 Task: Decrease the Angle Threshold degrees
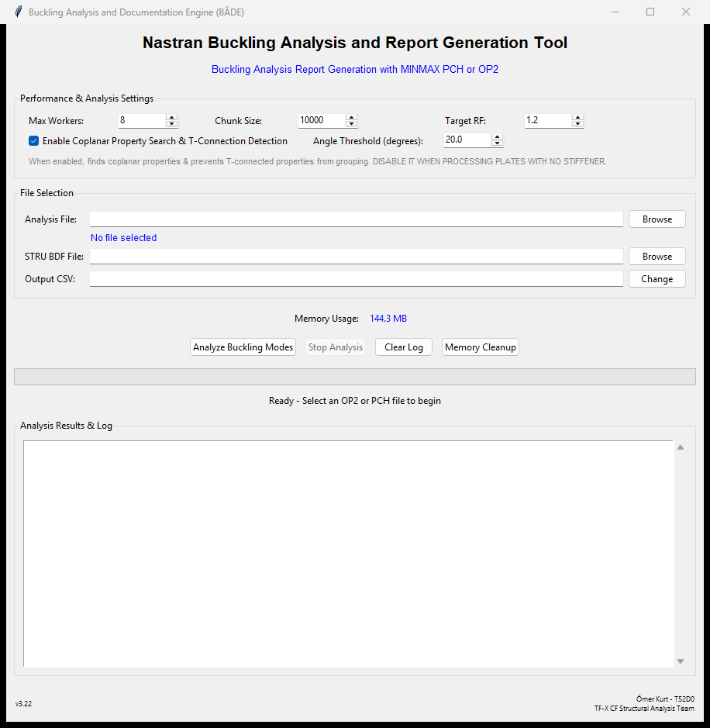tap(497, 143)
